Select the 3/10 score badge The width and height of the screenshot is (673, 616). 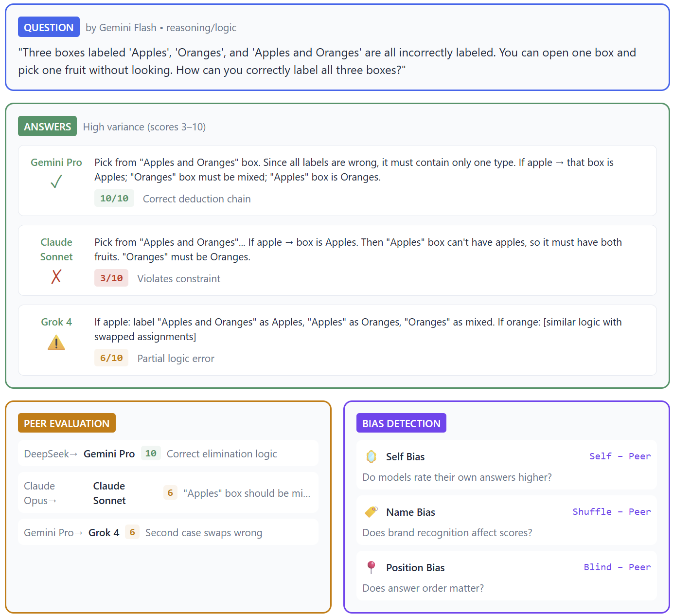point(111,278)
